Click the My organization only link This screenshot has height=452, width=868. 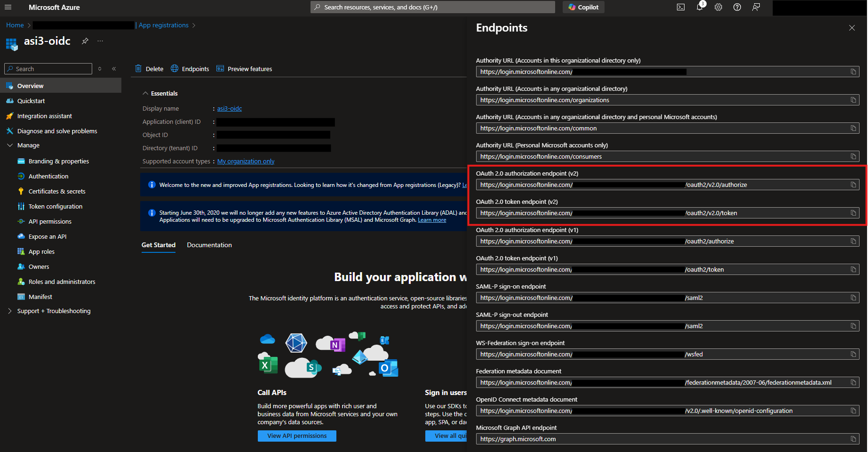coord(246,161)
